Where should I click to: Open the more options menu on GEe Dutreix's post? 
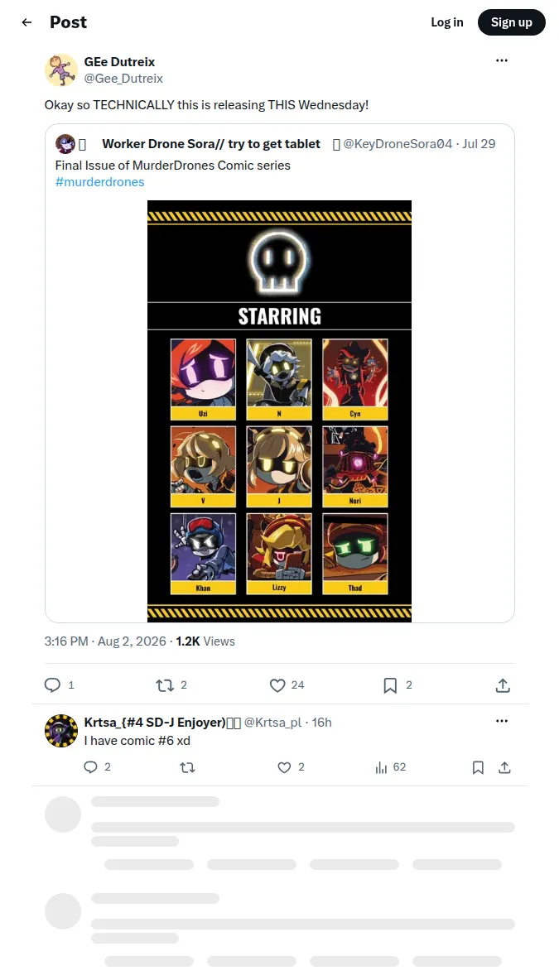click(502, 60)
